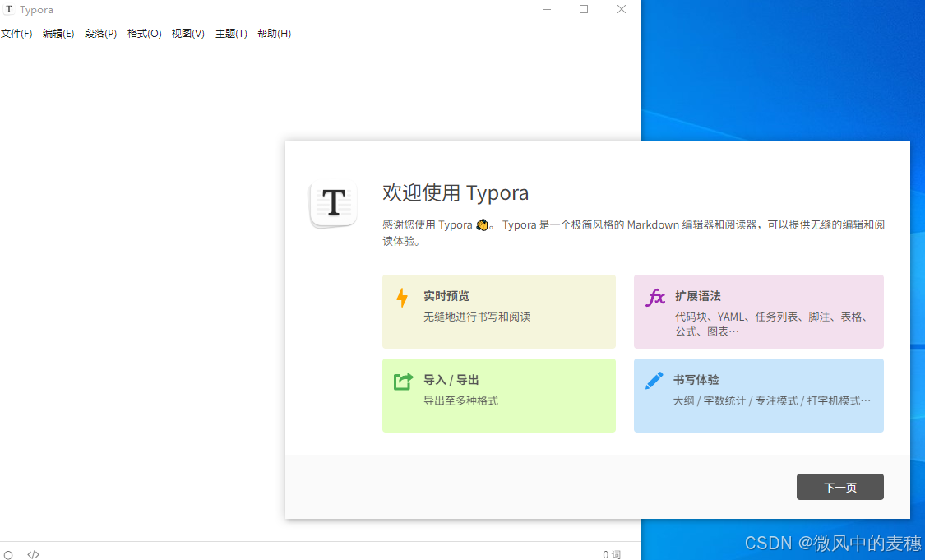925x560 pixels.
Task: Click the Typora logo in welcome dialog
Action: [x=333, y=204]
